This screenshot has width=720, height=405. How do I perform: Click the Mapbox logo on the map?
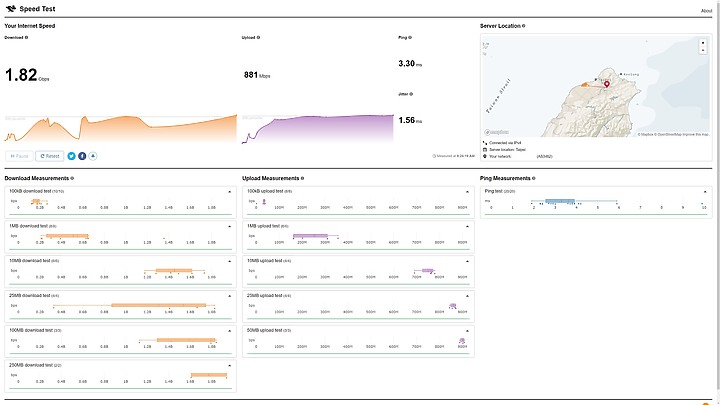[496, 132]
